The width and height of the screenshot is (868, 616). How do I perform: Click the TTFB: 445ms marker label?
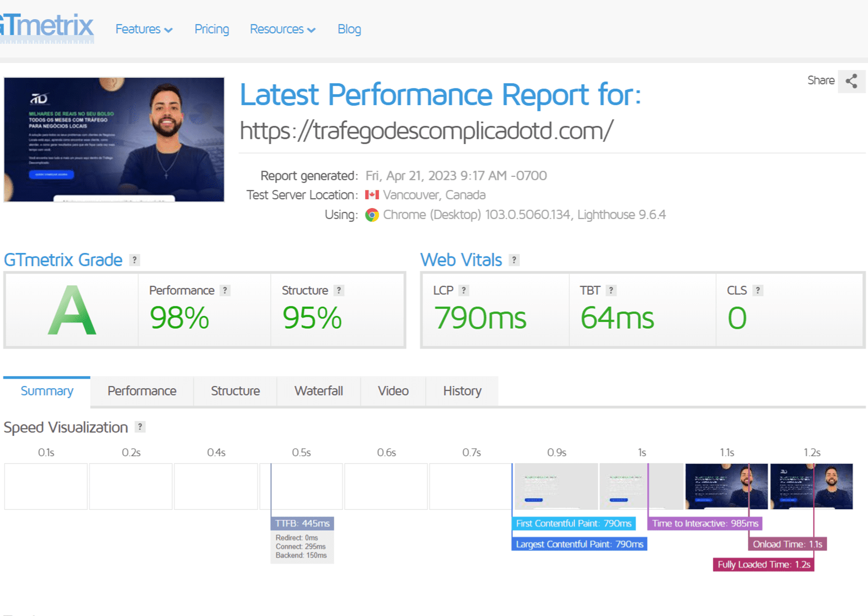[302, 523]
